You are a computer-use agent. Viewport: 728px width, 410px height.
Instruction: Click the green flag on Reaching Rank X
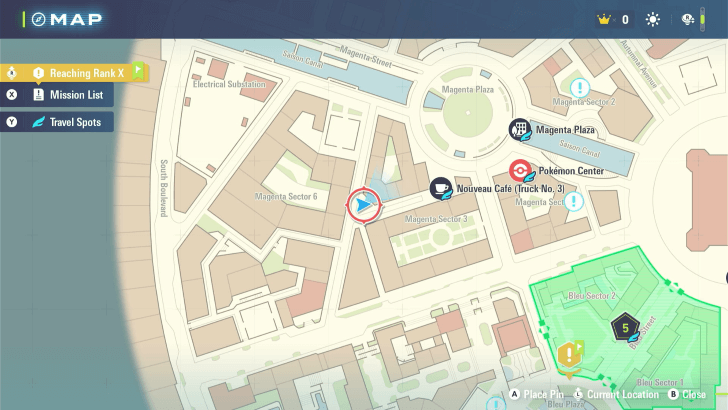click(138, 71)
